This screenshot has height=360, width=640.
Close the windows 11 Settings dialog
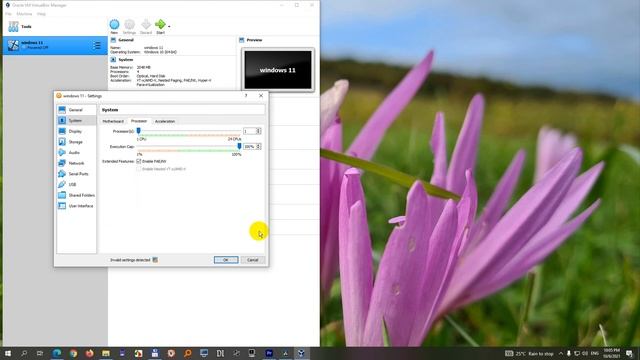(x=261, y=96)
